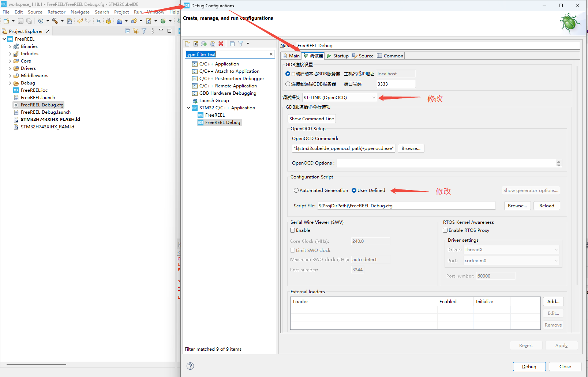Click the yellow back arrow in IDE toolbar

pyautogui.click(x=80, y=21)
